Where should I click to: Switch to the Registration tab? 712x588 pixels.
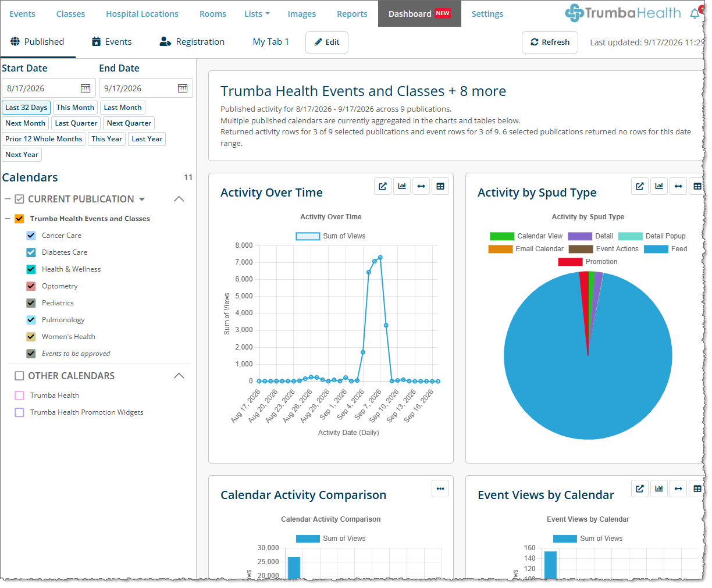(192, 42)
